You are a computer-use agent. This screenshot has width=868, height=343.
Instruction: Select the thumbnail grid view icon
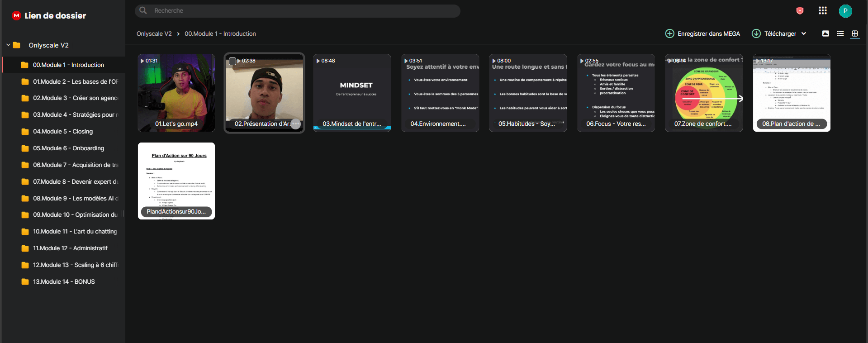[855, 33]
